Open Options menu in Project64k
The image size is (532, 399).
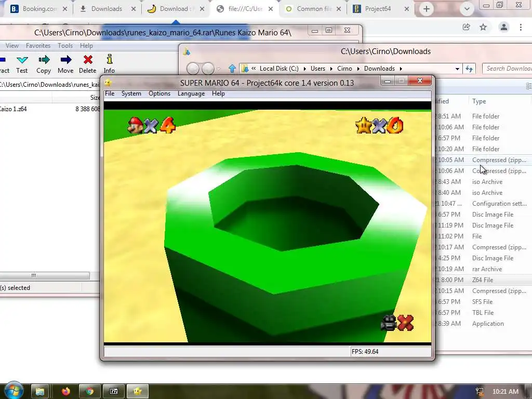point(159,94)
